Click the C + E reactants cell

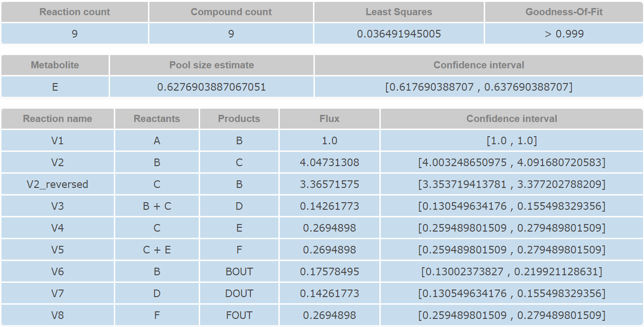(157, 250)
